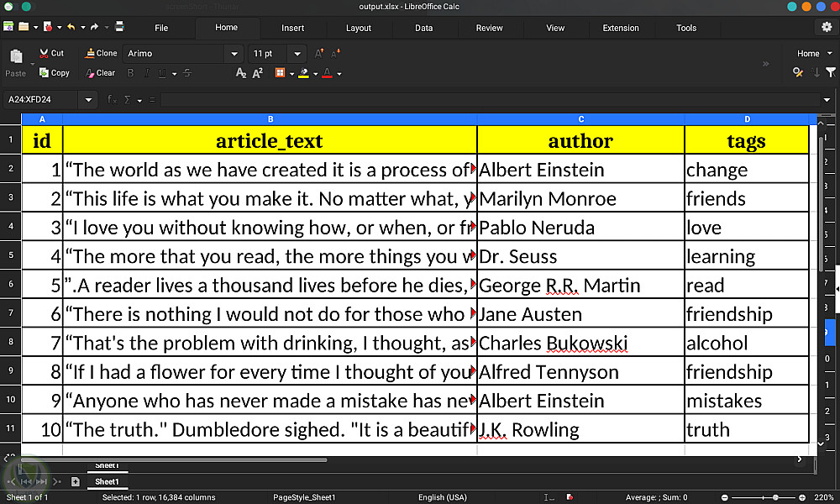This screenshot has height=504, width=840.
Task: Click the Sort ascending icon
Action: point(816,72)
